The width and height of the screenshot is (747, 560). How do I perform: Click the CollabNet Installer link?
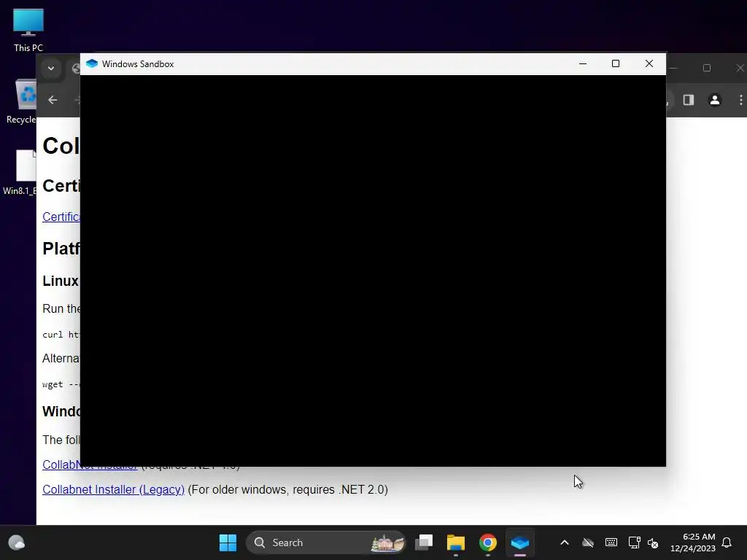(x=90, y=466)
